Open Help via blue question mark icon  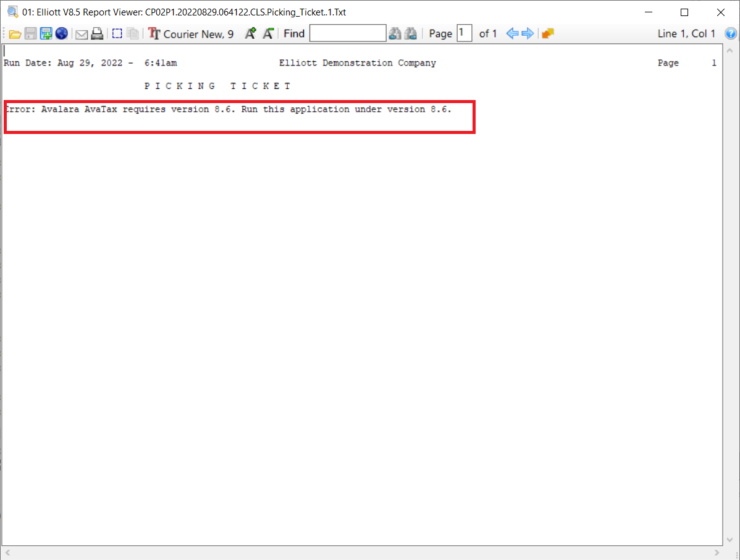pos(731,33)
